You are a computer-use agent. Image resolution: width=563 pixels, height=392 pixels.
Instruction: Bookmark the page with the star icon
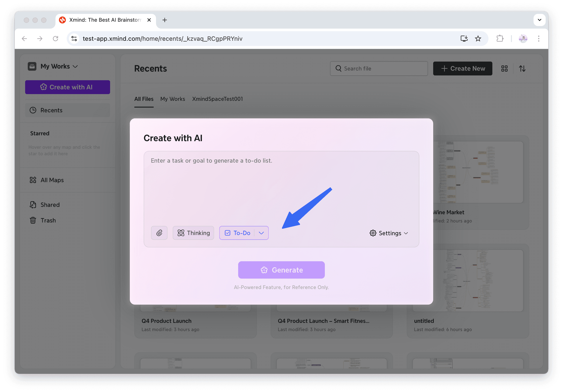[478, 39]
